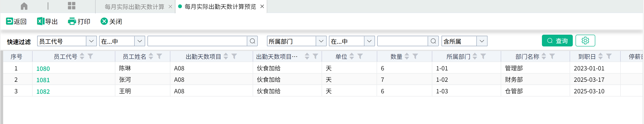Filter the 部门名称 column
The width and height of the screenshot is (644, 124).
552,57
